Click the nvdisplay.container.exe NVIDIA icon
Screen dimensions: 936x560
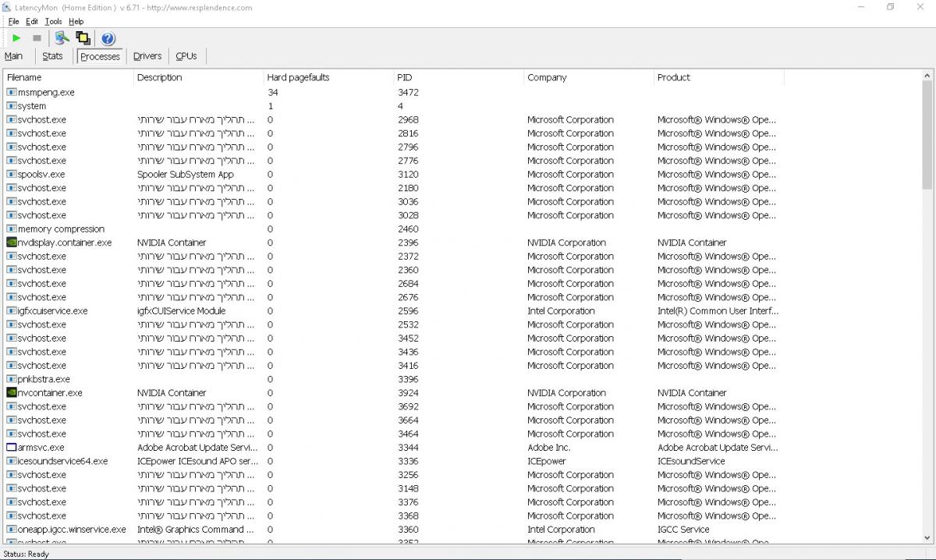(11, 243)
